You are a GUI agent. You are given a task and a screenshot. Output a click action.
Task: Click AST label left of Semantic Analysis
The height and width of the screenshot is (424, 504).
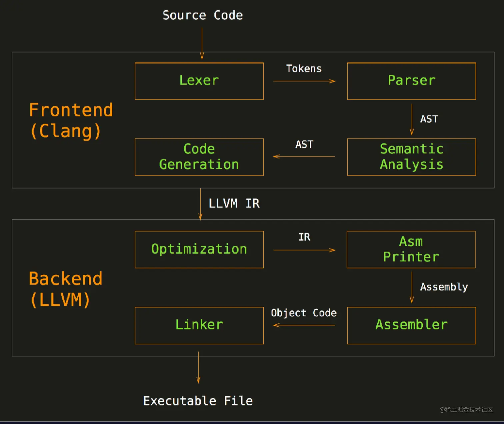coord(304,145)
